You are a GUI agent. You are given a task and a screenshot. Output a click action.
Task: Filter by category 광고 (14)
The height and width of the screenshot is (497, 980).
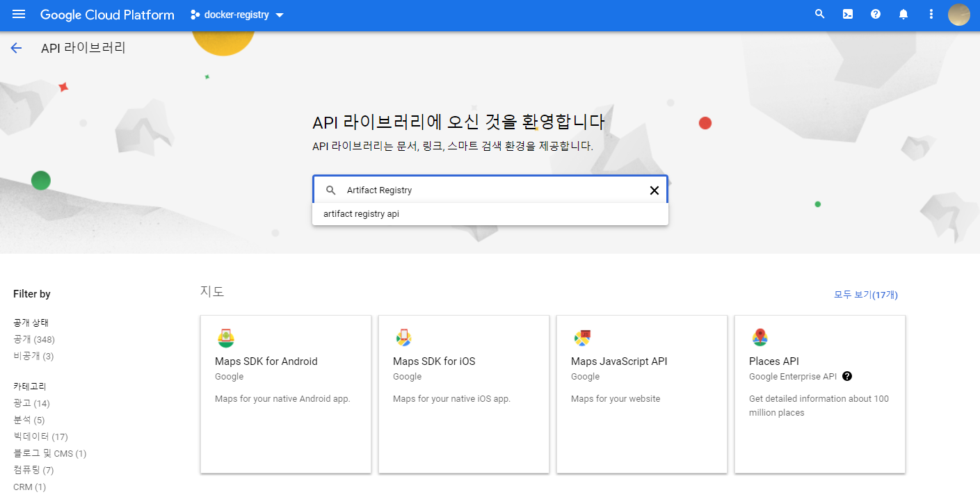click(x=31, y=403)
